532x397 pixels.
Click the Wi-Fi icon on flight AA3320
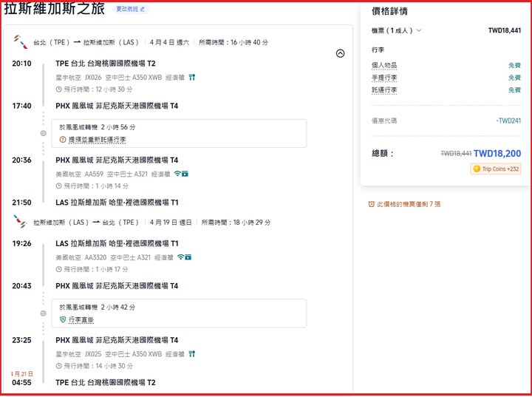180,257
